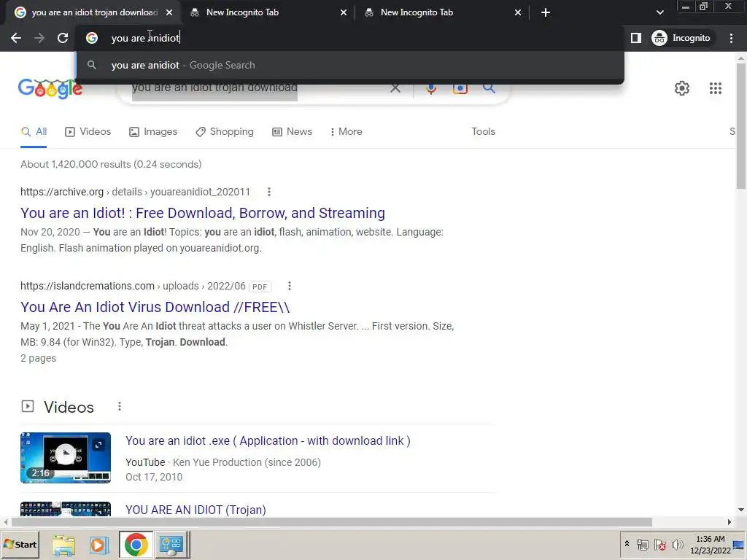
Task: Open Windows Explorer from the taskbar
Action: click(63, 545)
